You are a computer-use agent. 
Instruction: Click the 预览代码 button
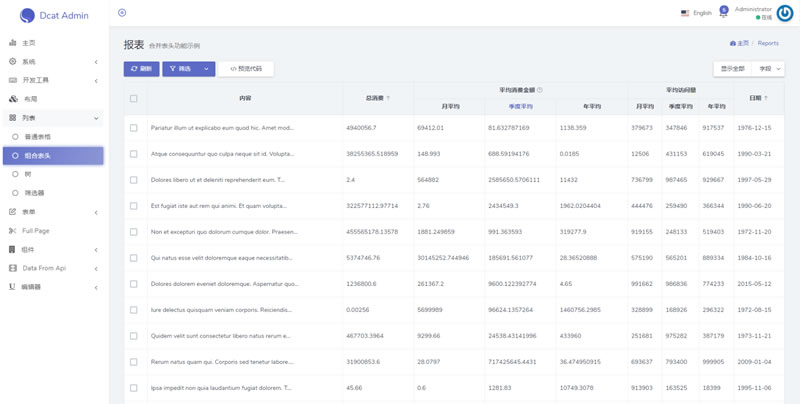click(246, 69)
